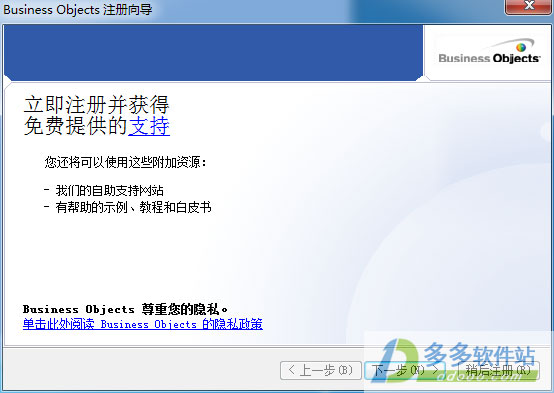Close the Business Objects 注册向导 window

[x=529, y=6]
